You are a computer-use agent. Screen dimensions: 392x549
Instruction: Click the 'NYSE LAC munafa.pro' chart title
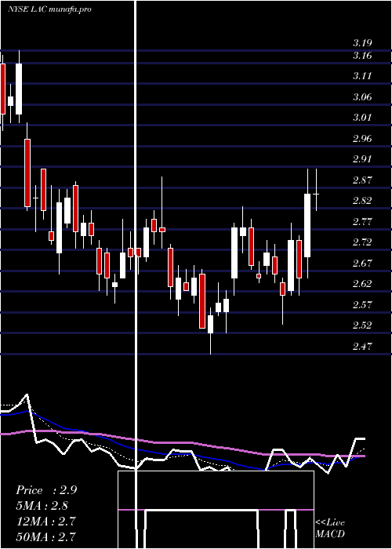point(49,9)
